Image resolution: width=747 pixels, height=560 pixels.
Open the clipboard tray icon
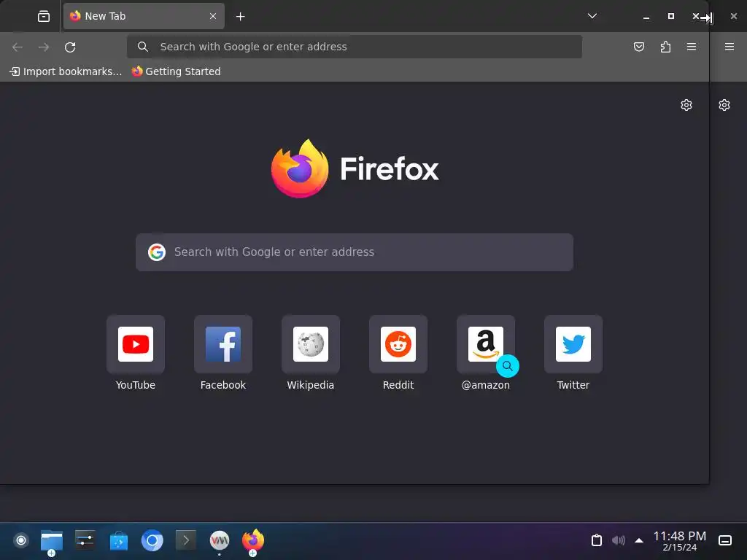[597, 540]
